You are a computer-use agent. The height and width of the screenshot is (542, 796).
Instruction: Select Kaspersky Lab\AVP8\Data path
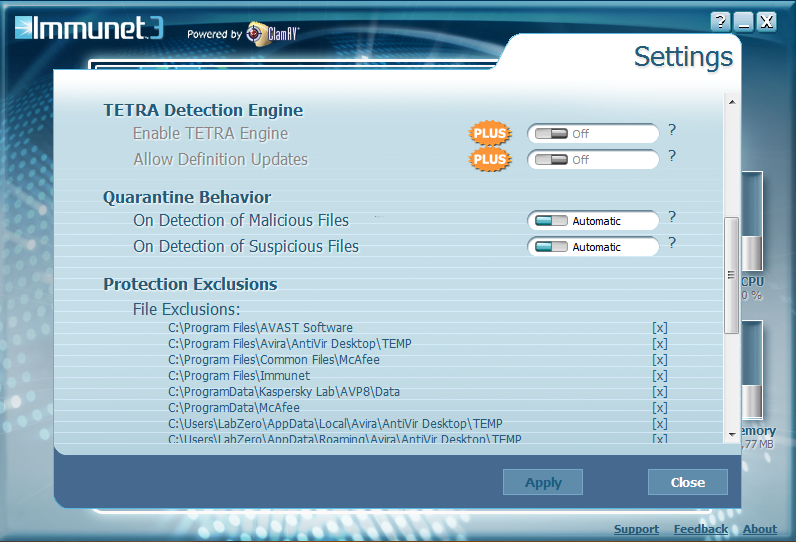[284, 392]
